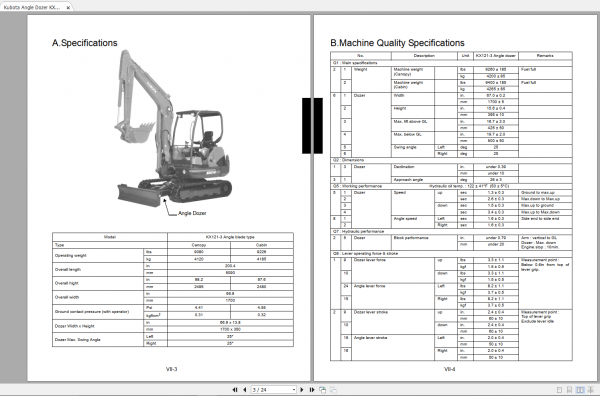Switch to single page view
600x396 pixels.
559,390
